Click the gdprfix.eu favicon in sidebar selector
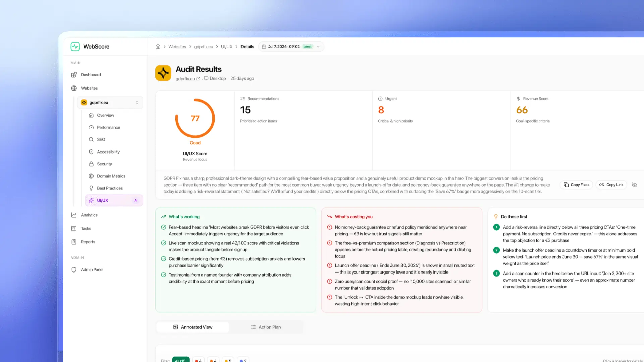The height and width of the screenshot is (362, 644). coord(84,102)
